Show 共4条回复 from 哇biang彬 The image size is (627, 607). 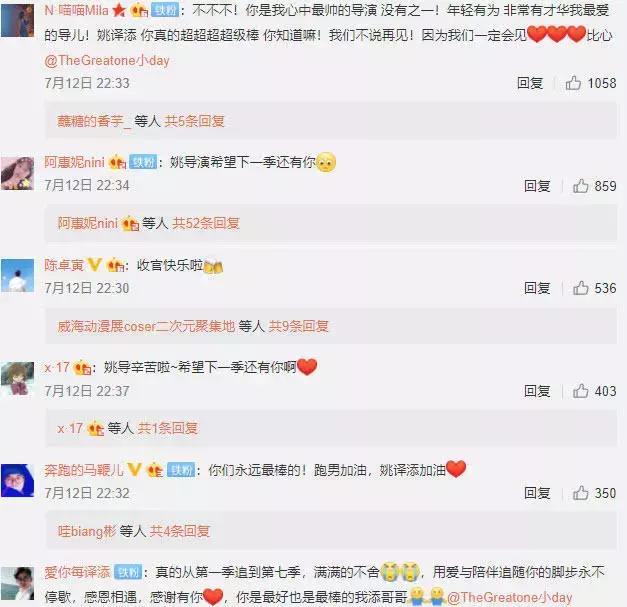(180, 531)
